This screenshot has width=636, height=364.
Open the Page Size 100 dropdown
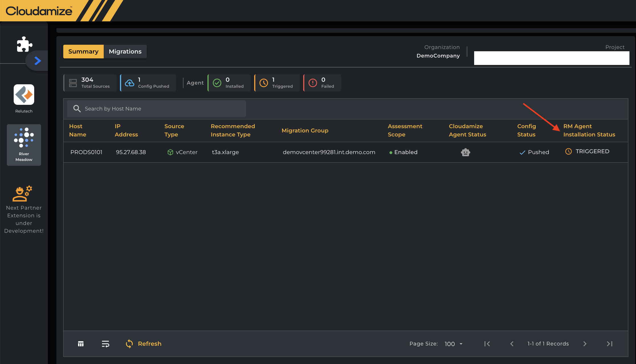(x=454, y=344)
